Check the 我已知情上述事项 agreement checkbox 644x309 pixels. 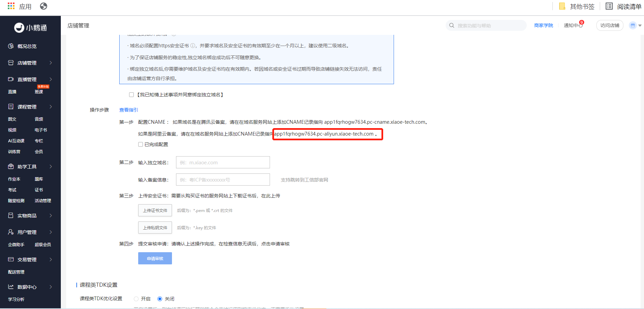click(131, 95)
